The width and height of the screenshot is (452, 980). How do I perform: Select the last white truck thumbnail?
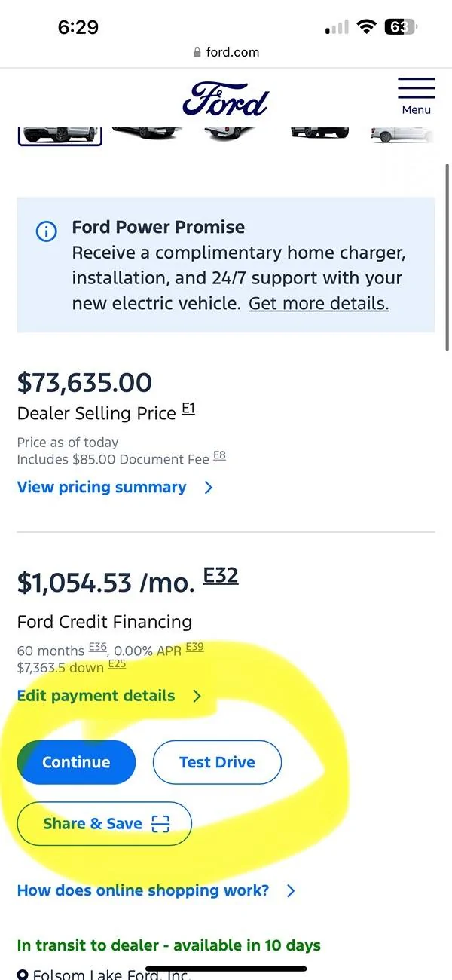[x=402, y=133]
